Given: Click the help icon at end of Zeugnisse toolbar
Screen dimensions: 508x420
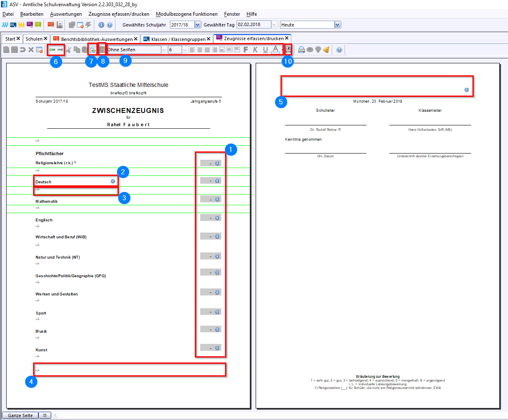Looking at the screenshot, I should tap(339, 50).
